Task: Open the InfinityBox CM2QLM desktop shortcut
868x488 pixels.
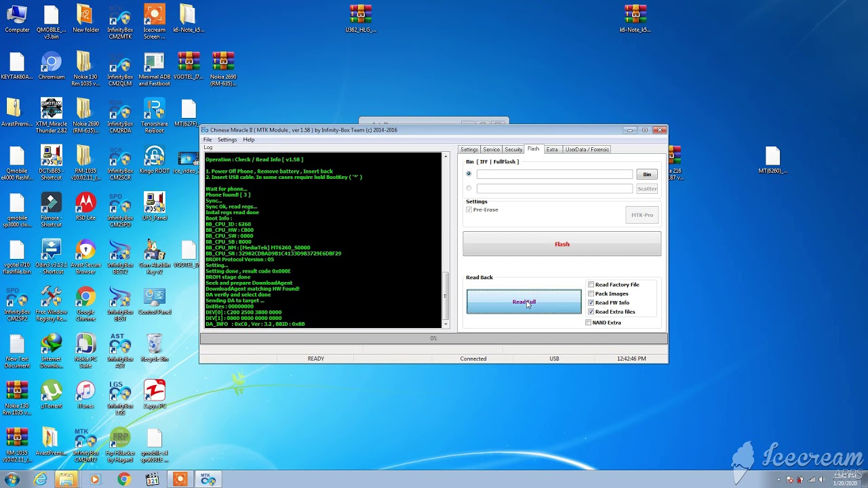Action: coord(120,68)
